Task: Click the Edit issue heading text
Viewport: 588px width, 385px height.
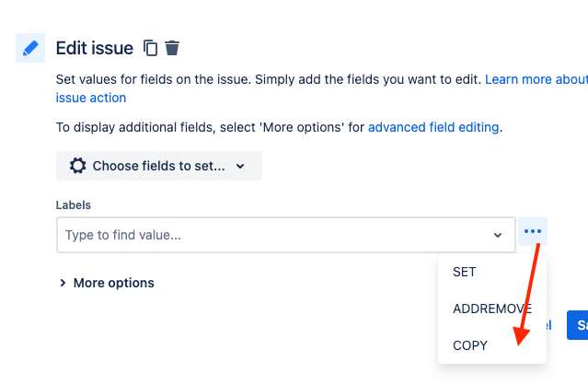Action: point(95,48)
